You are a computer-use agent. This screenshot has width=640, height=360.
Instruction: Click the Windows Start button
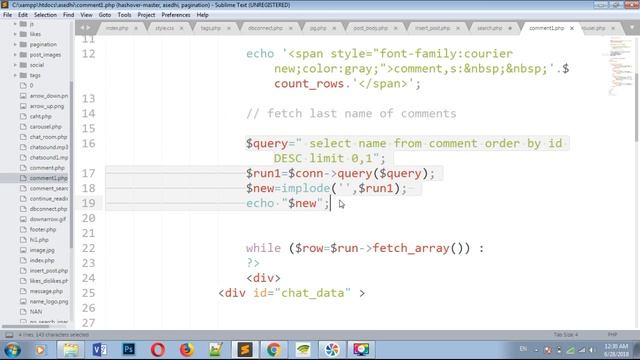pyautogui.click(x=13, y=350)
